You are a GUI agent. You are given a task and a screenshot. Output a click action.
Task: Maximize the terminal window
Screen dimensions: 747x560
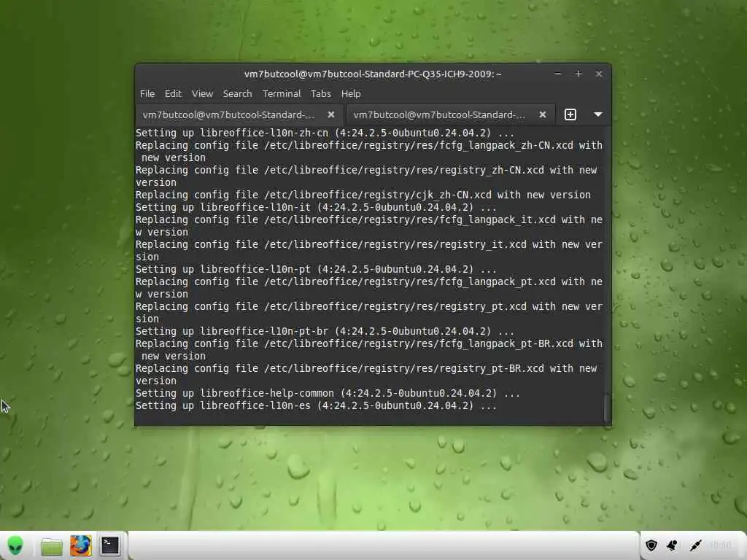pos(578,74)
